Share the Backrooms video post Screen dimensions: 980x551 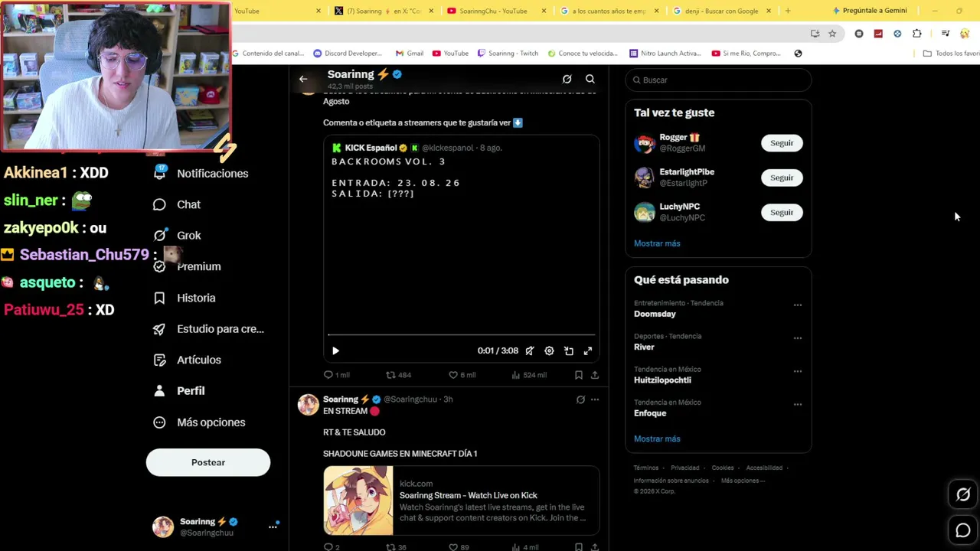click(595, 375)
